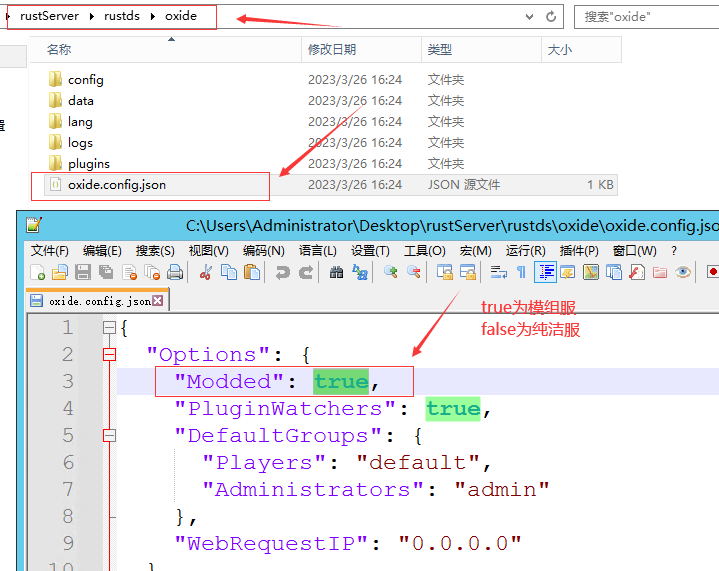Image resolution: width=719 pixels, height=571 pixels.
Task: Click the Zoom Out magnifier icon
Action: click(x=414, y=272)
